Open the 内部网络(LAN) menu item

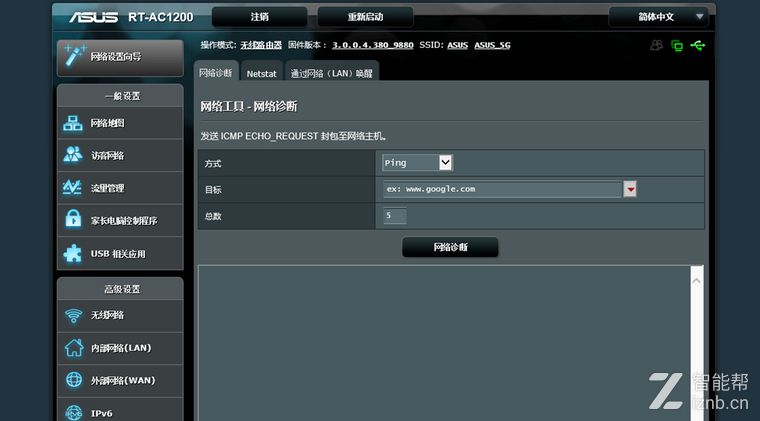coord(120,348)
